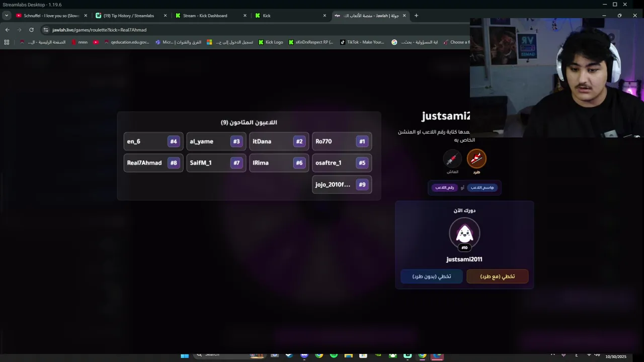Click the دورك الآن turn label
The height and width of the screenshot is (362, 644).
[464, 210]
